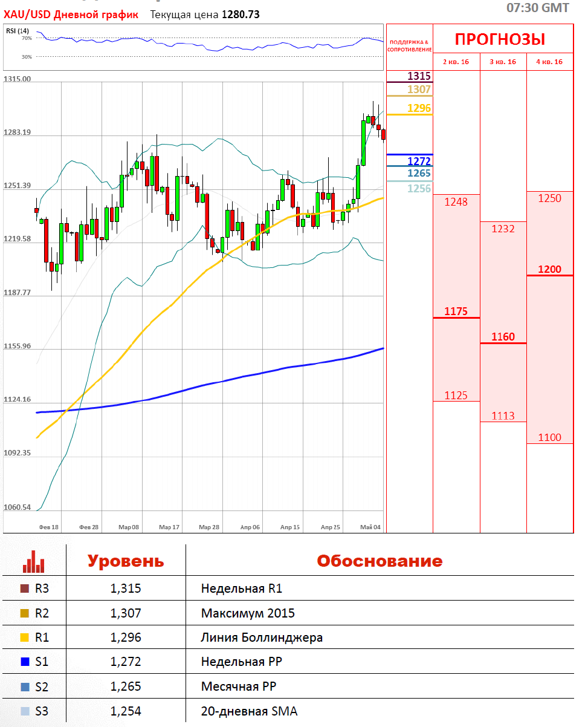Select the pale blue S3 color swatch
The height and width of the screenshot is (727, 588).
tap(25, 711)
